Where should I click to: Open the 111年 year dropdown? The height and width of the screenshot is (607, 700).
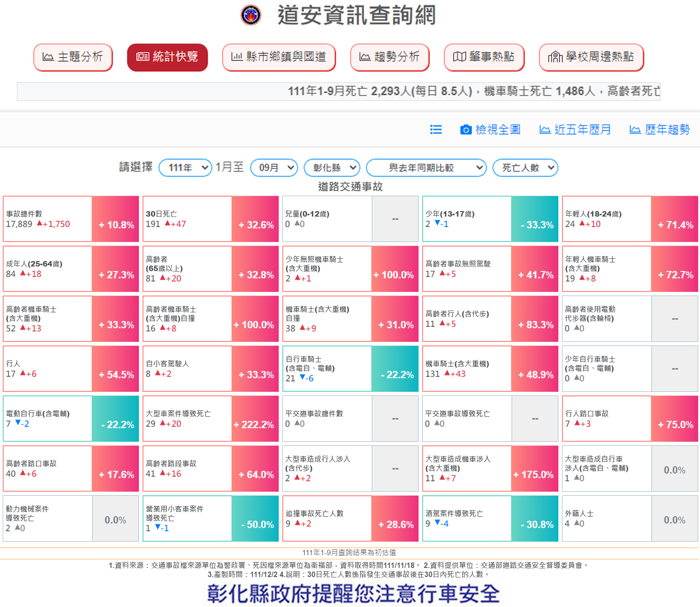(185, 168)
